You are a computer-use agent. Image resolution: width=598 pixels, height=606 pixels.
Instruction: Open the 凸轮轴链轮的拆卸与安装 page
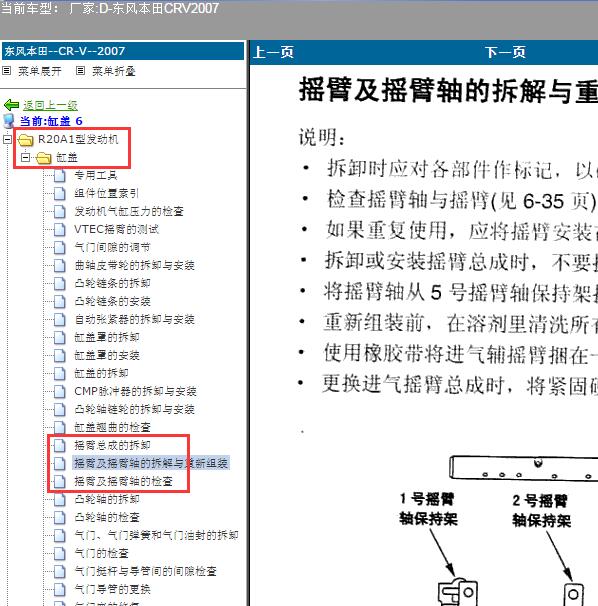(134, 409)
